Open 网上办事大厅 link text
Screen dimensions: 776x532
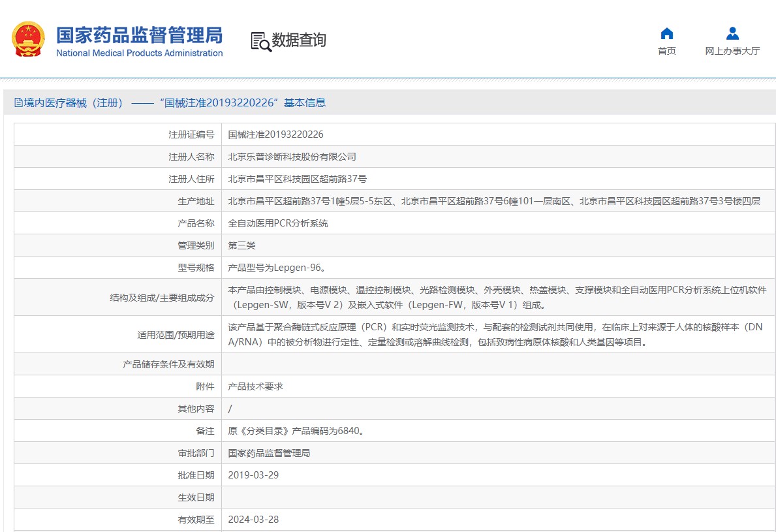coord(732,51)
